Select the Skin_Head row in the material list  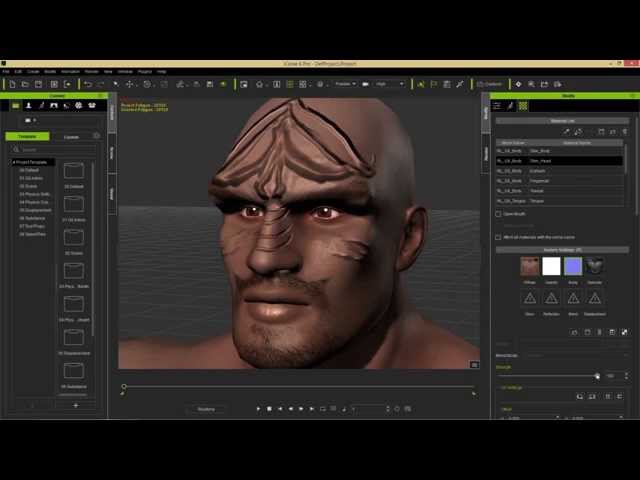(x=559, y=161)
